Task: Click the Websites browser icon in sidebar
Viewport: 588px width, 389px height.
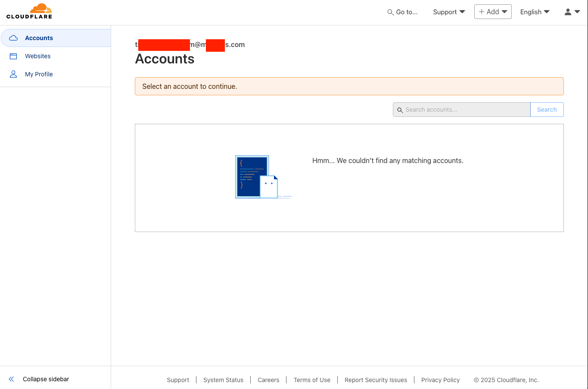Action: [x=13, y=56]
